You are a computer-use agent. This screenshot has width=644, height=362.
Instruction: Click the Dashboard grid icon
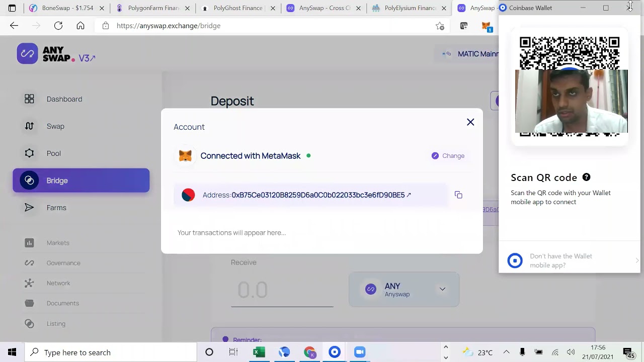point(29,99)
